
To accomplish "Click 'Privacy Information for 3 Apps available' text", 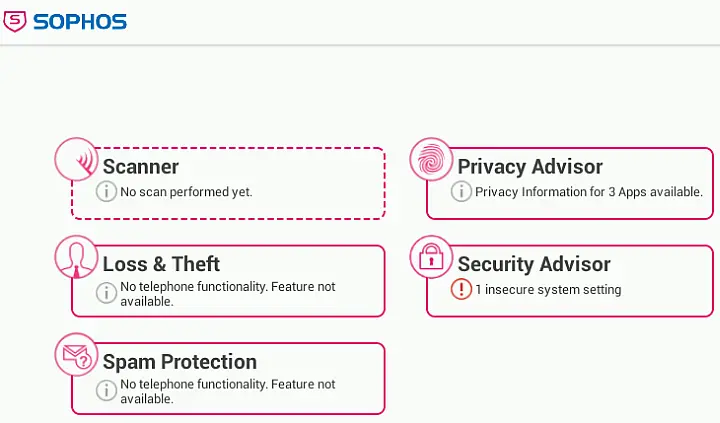I will tap(589, 192).
